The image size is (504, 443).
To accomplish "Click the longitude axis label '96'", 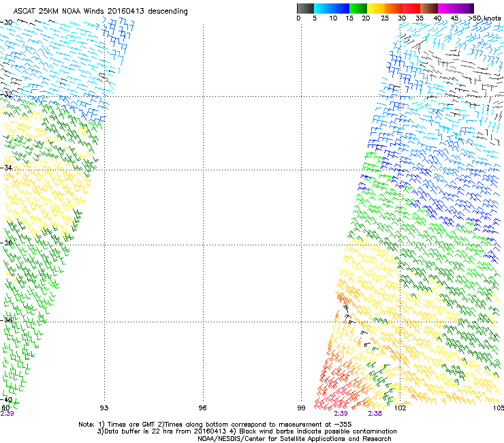I will [x=202, y=408].
